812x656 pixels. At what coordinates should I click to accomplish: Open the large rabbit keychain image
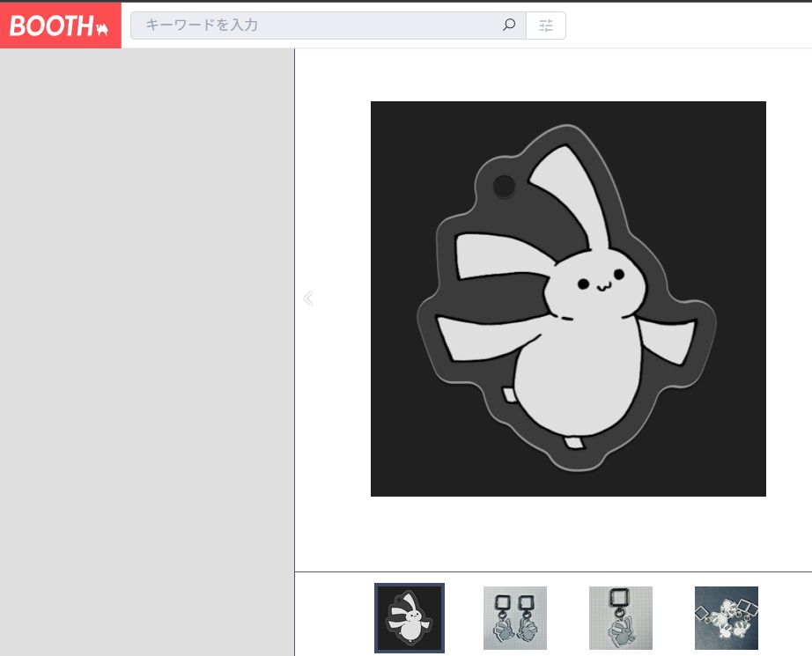coord(568,299)
